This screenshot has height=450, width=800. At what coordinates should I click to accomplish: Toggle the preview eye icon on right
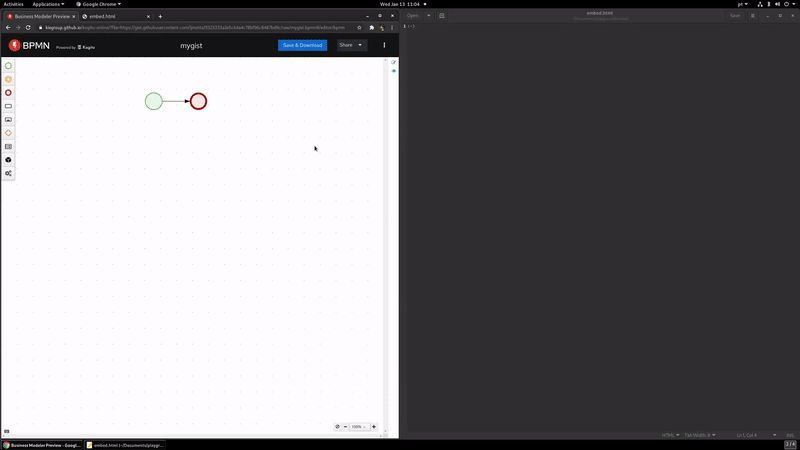393,72
